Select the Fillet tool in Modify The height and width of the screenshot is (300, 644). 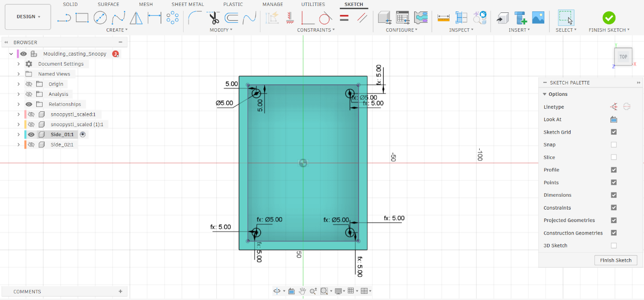(195, 18)
